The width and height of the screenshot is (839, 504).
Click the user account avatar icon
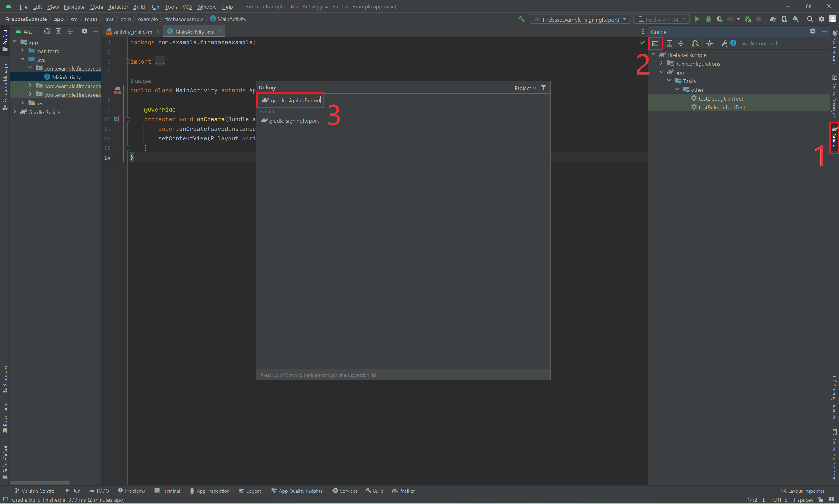[833, 19]
